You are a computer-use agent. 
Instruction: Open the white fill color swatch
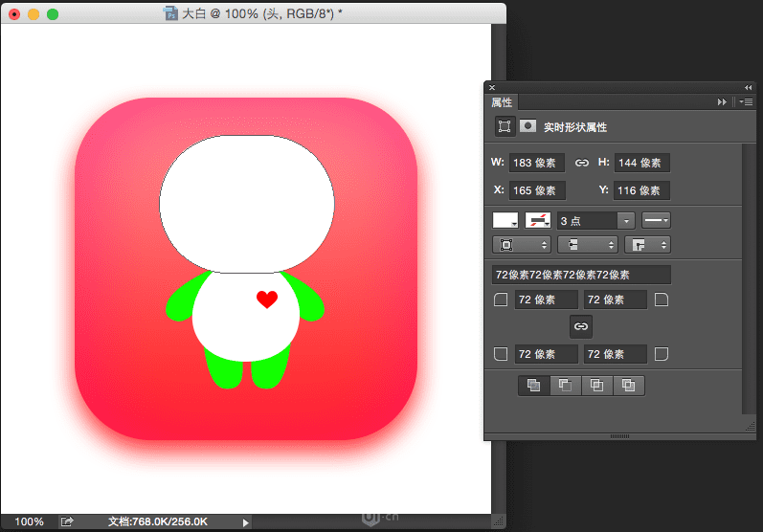pyautogui.click(x=505, y=221)
